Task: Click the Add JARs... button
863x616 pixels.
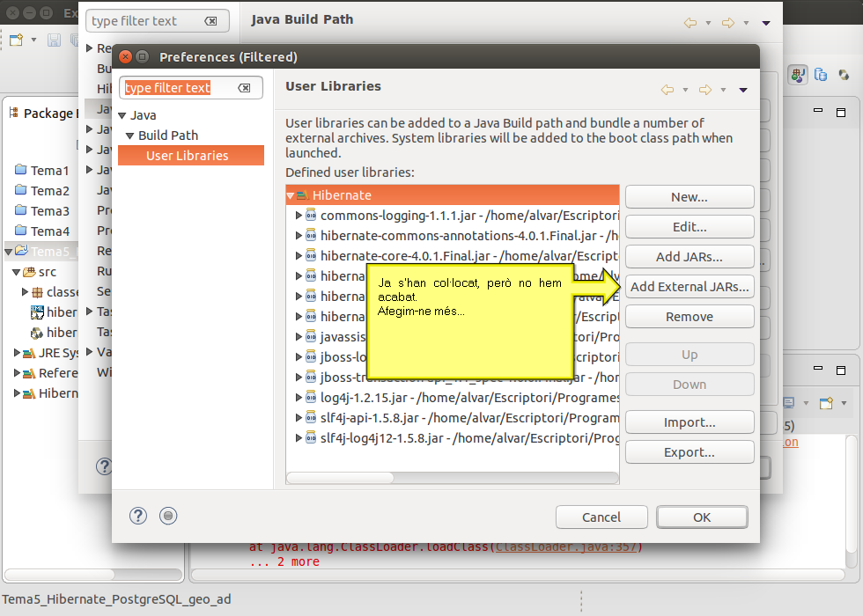Action: [689, 257]
